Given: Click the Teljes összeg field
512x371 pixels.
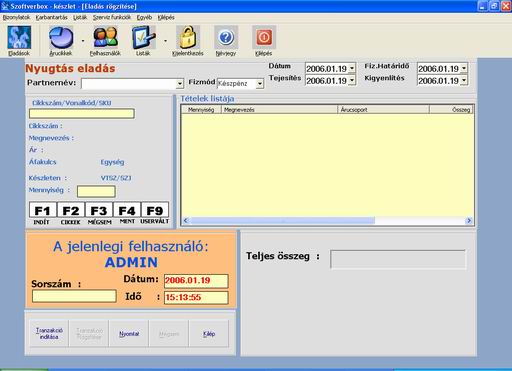Looking at the screenshot, I should tap(398, 259).
